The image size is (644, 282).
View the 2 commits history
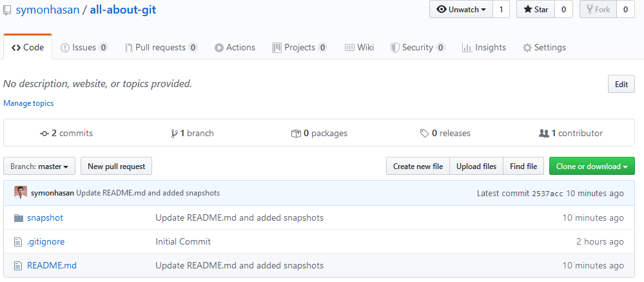tap(66, 133)
